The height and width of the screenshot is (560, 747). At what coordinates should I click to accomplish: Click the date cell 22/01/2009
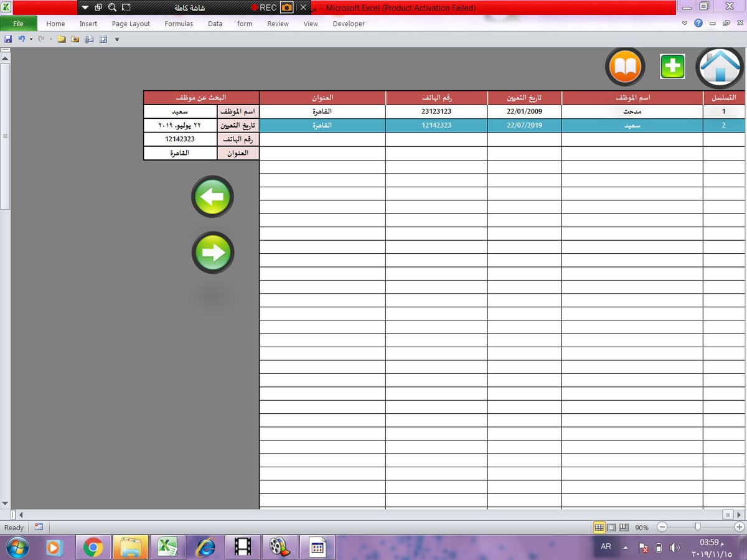[x=524, y=111]
